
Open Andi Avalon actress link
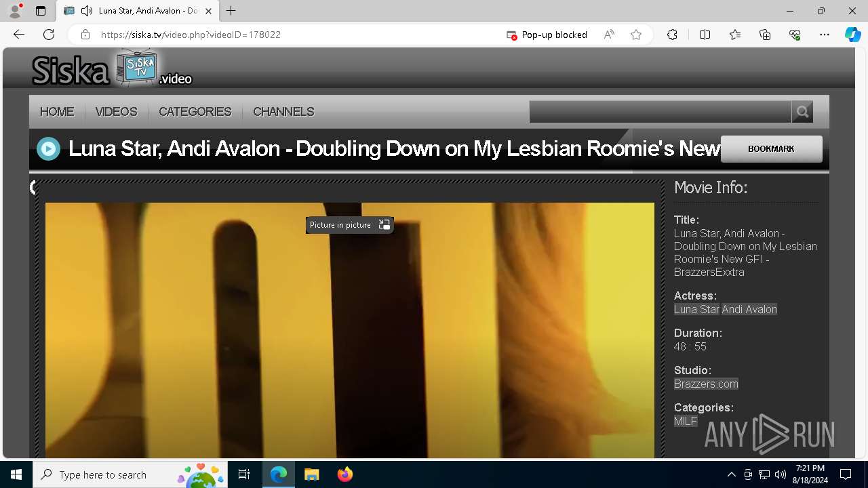[749, 309]
